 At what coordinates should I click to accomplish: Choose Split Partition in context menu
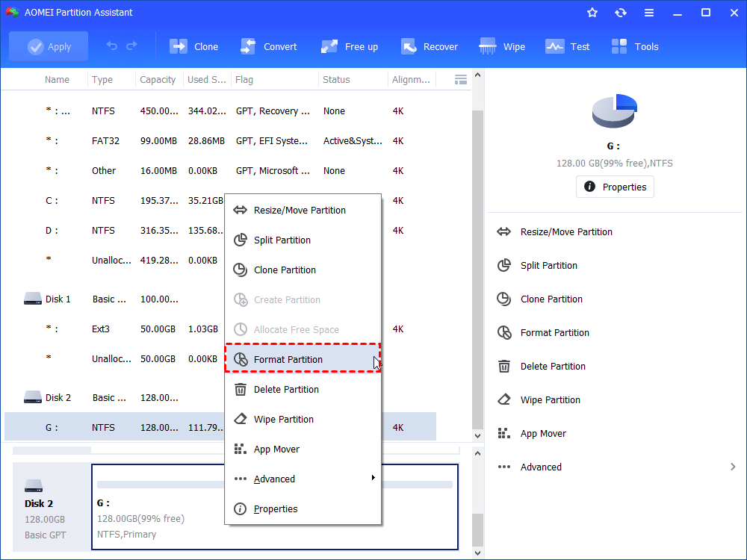(303, 240)
